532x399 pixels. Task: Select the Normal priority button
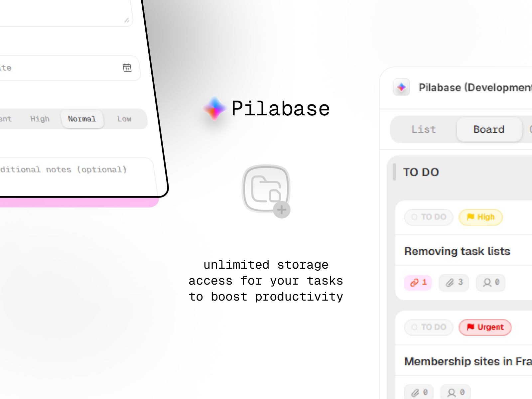pyautogui.click(x=82, y=119)
